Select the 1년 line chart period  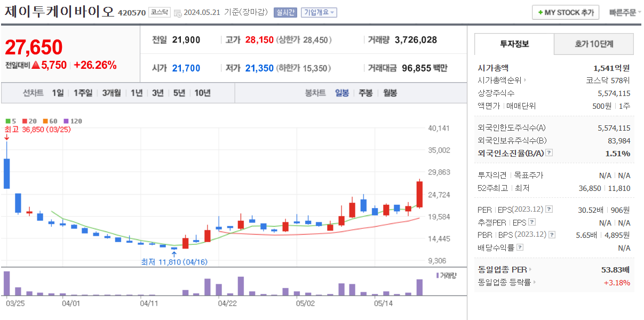point(137,93)
